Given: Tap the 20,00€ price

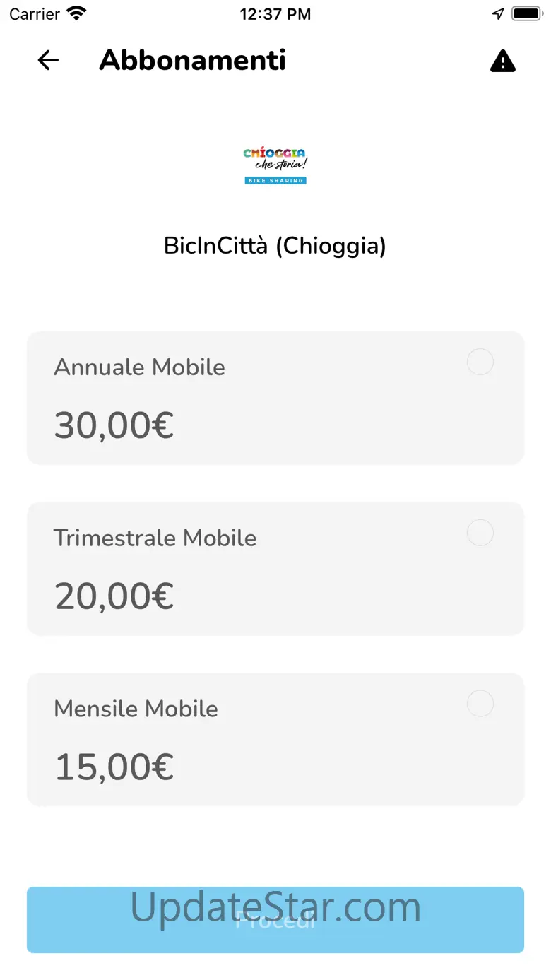Looking at the screenshot, I should point(114,596).
